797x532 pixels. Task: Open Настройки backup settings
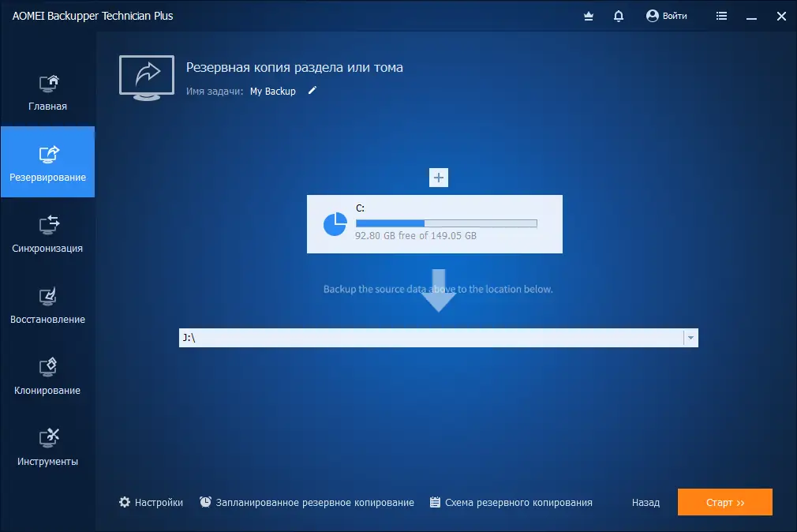click(151, 503)
